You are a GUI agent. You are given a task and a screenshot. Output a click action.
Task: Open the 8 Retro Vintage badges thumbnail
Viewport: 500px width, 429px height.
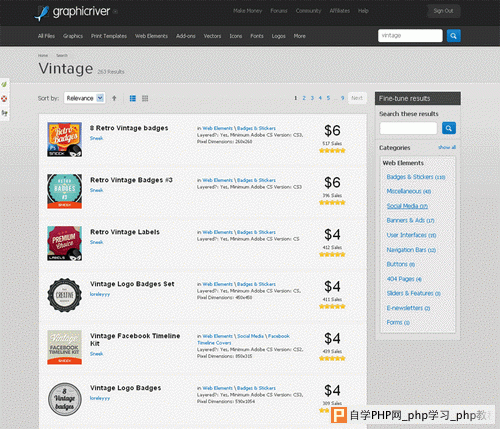64,139
